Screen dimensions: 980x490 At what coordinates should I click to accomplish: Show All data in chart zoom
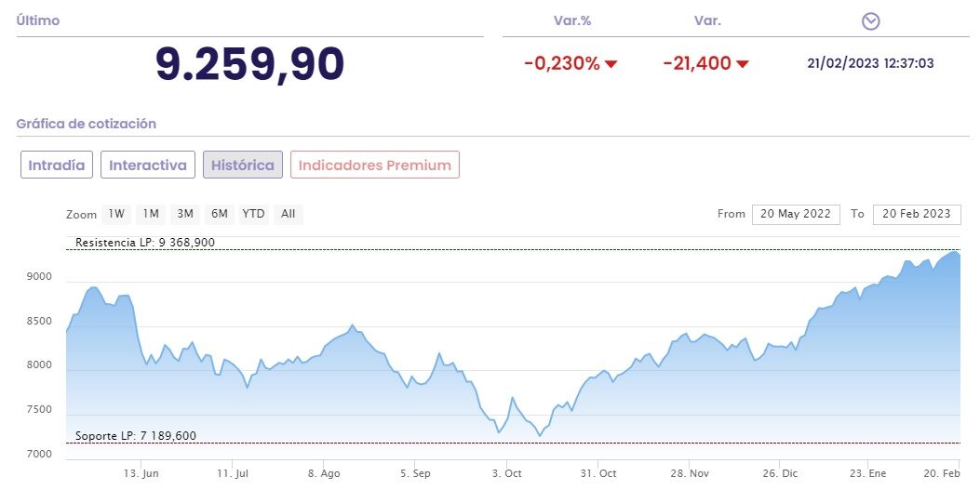click(289, 214)
